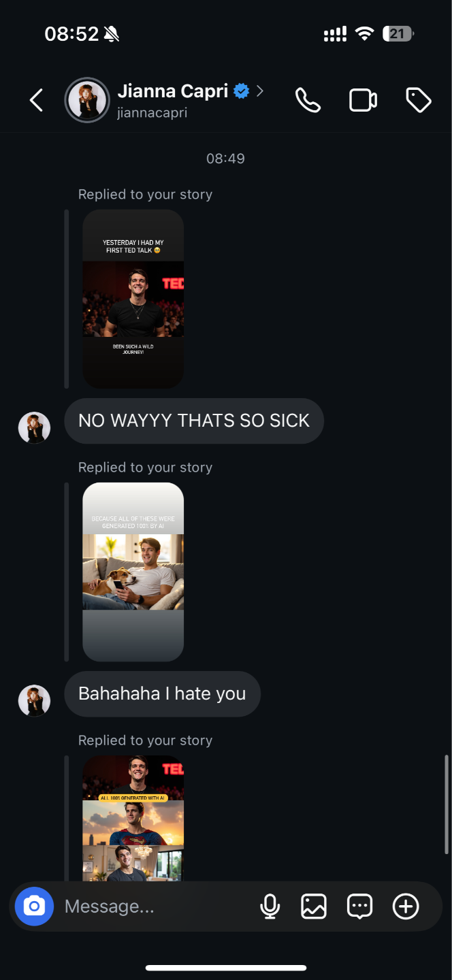Open the label tag icon in header
The width and height of the screenshot is (452, 980).
418,100
